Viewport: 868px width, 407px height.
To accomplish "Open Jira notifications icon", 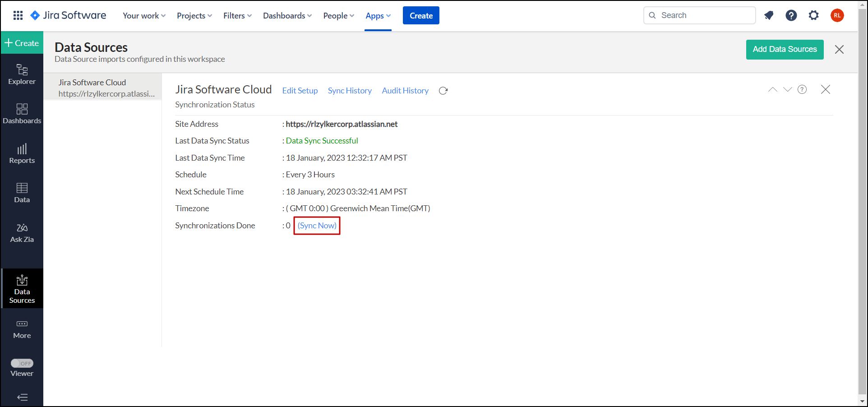I will (769, 15).
